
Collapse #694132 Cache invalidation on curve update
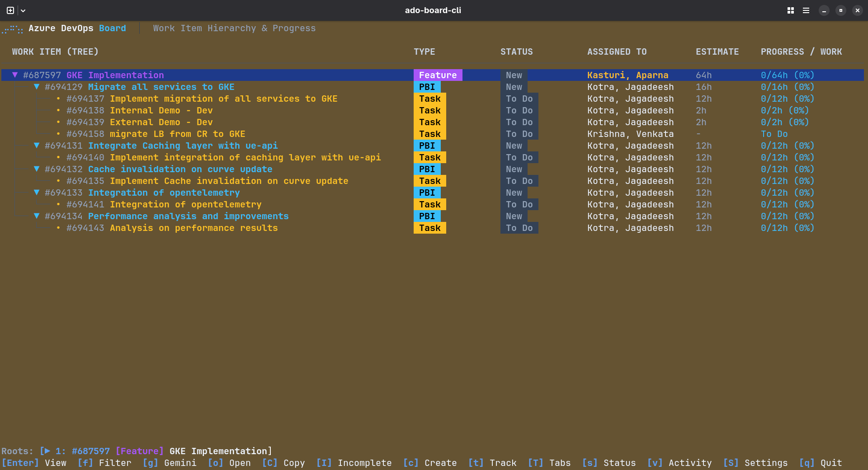click(x=37, y=169)
